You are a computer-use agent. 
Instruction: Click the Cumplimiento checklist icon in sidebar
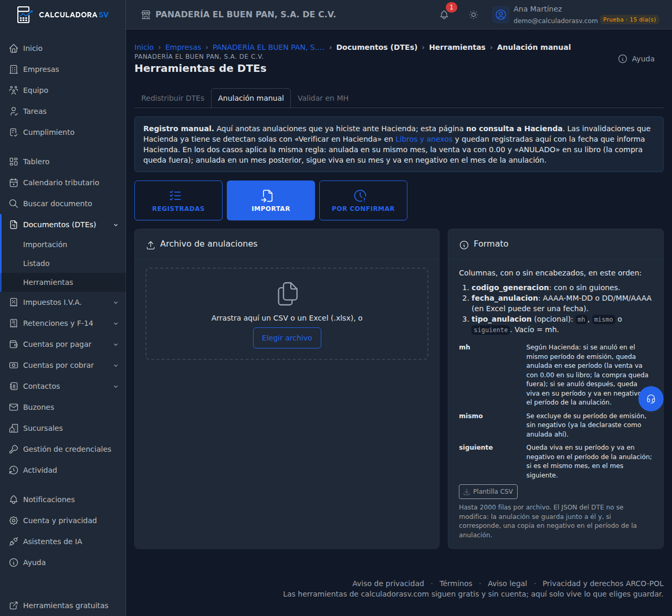(x=14, y=132)
